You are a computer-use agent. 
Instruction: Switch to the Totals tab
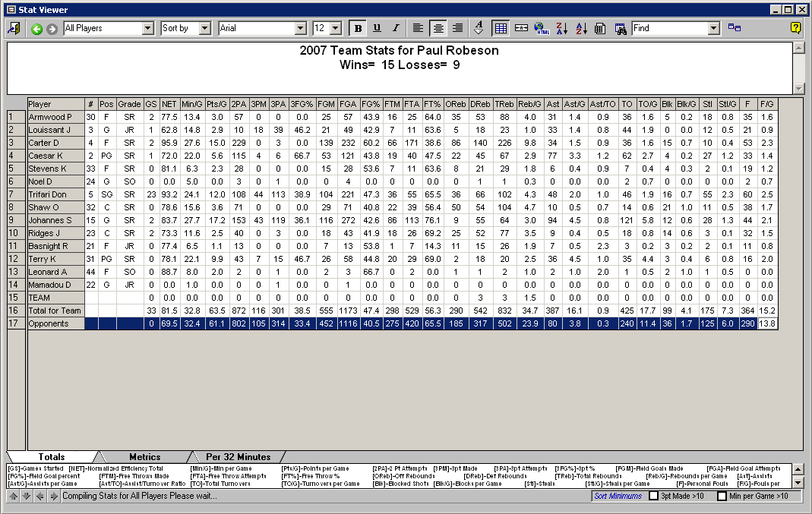click(x=51, y=457)
